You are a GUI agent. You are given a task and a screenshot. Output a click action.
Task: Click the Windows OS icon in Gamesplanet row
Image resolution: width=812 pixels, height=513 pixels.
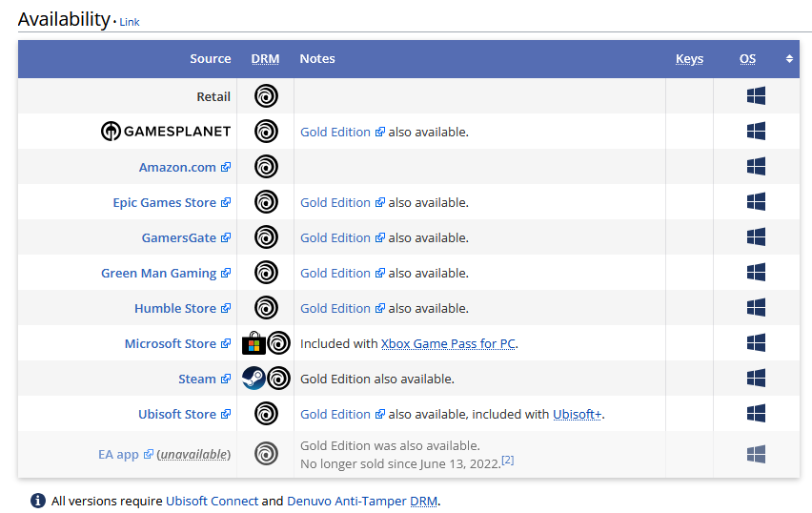pyautogui.click(x=756, y=131)
